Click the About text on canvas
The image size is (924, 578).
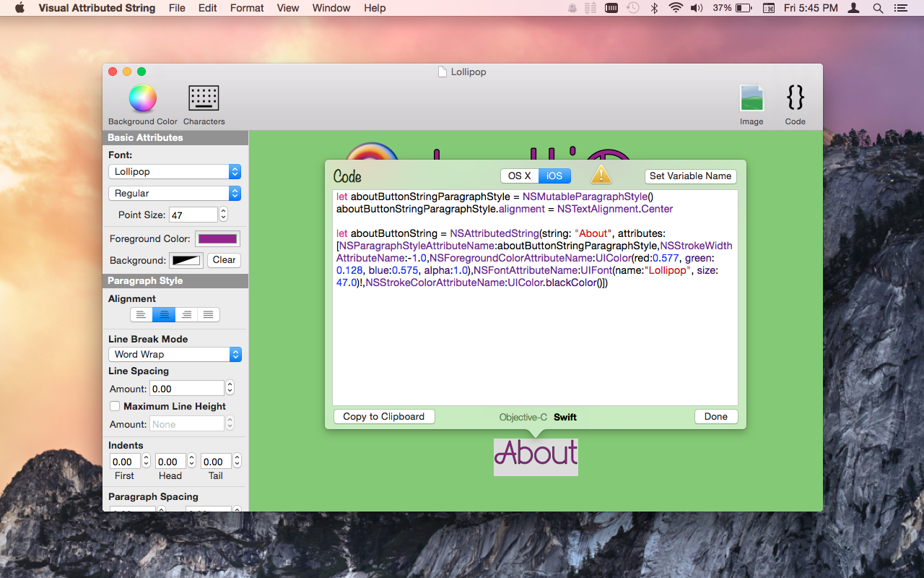click(x=536, y=457)
